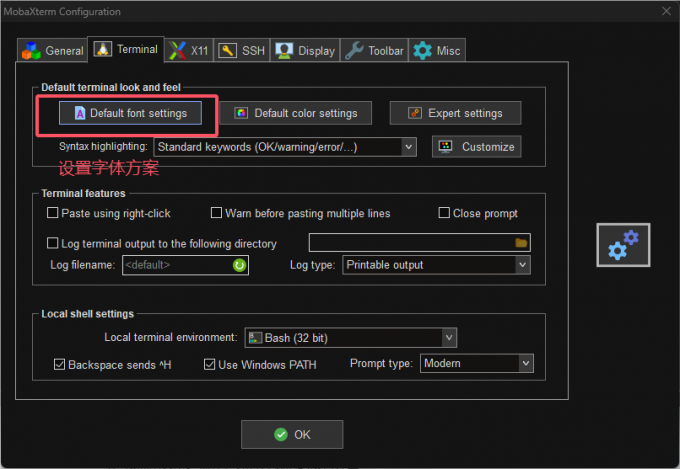The width and height of the screenshot is (680, 469).
Task: Switch to the Display tab
Action: (305, 51)
